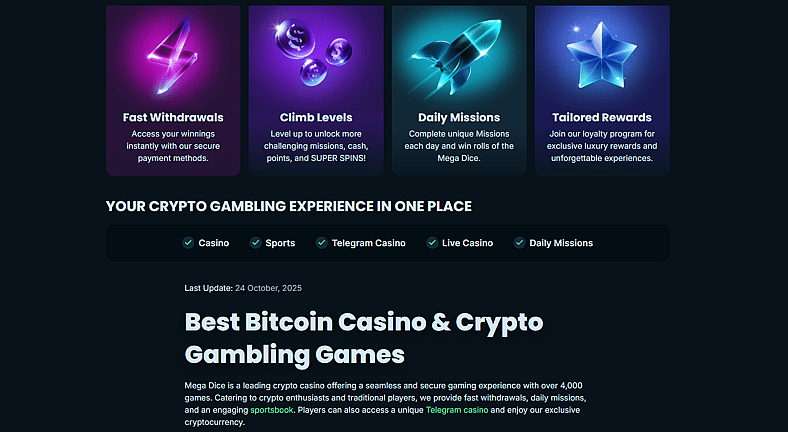This screenshot has width=788, height=432.
Task: Click the Best Bitcoin Casino main heading
Action: 363,338
